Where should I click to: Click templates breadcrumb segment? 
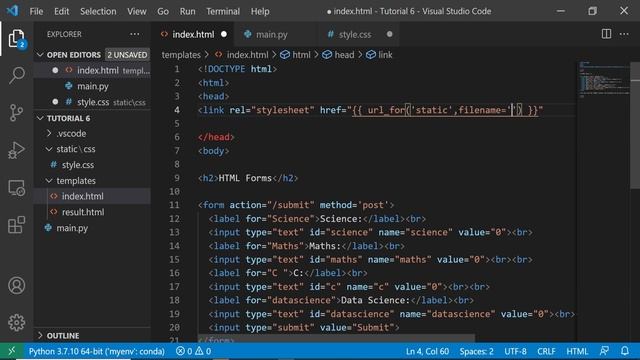coord(181,55)
